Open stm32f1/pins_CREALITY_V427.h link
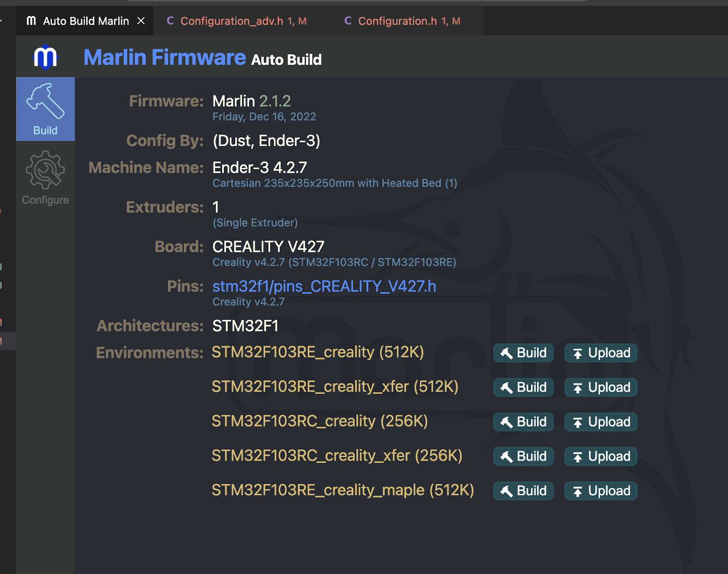728x574 pixels. click(x=324, y=286)
